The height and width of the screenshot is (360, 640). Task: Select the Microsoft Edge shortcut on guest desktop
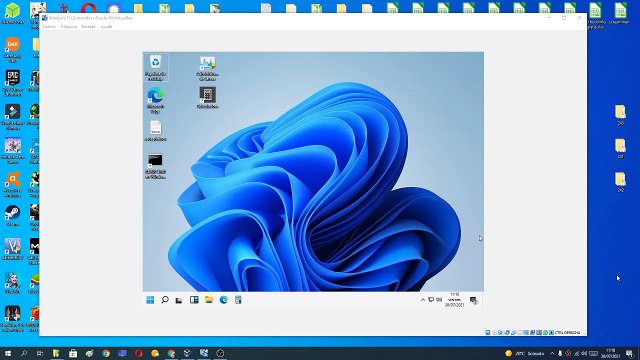point(156,100)
